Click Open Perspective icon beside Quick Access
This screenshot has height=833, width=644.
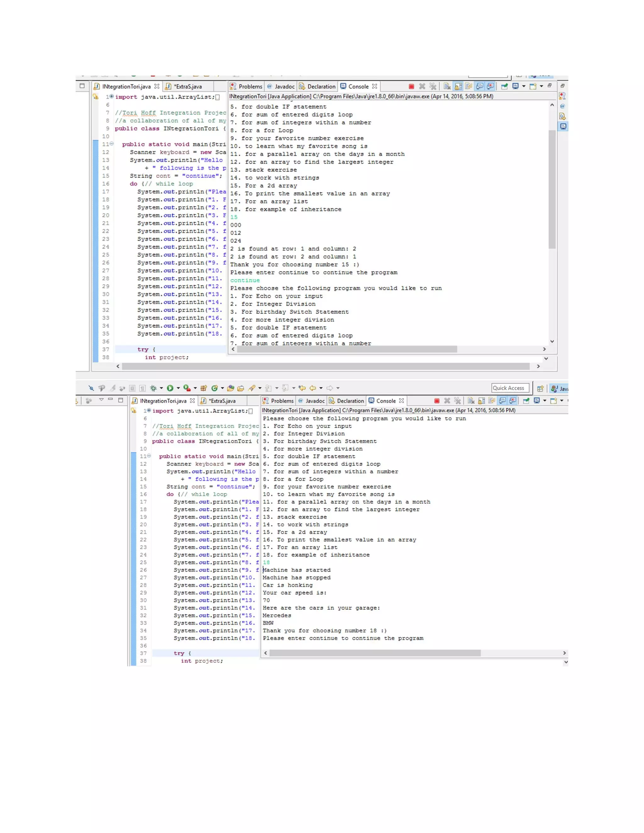540,389
